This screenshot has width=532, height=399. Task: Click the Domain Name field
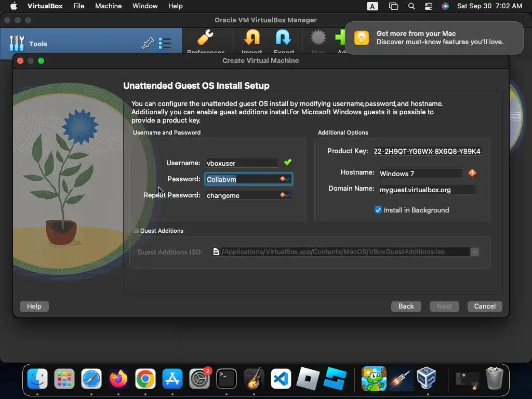(x=427, y=190)
